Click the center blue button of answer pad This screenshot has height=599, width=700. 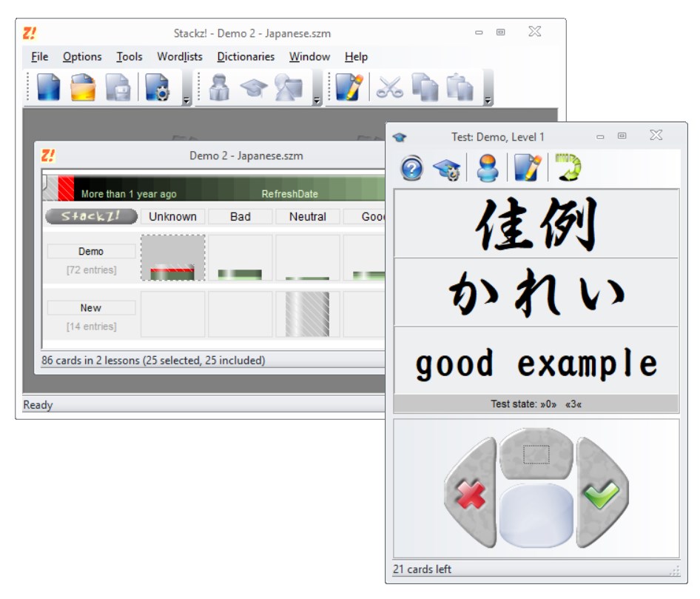(x=536, y=515)
